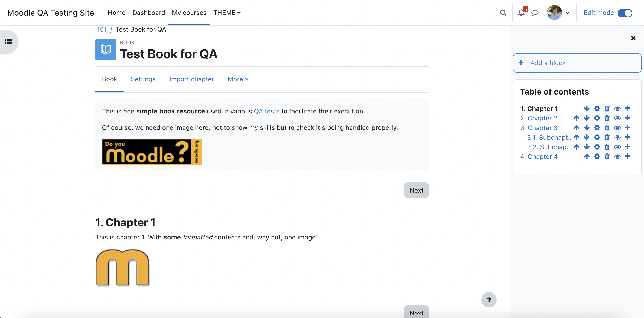Open Dashboard from top navigation
Screen dimensions: 644x318
[x=148, y=13]
